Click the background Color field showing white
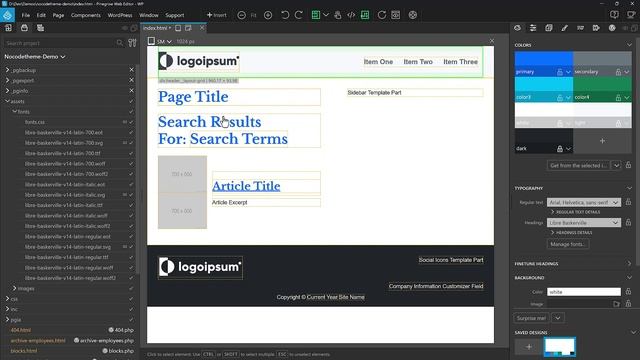 coord(584,292)
